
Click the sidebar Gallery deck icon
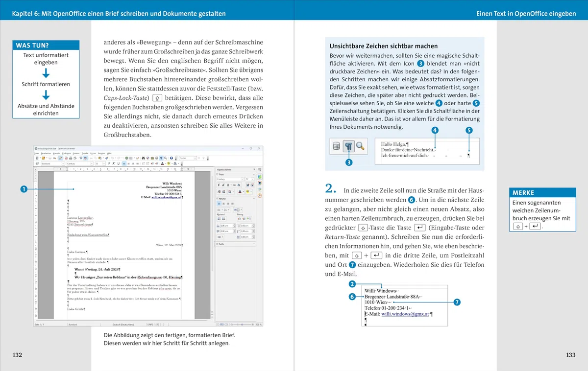pos(260,189)
